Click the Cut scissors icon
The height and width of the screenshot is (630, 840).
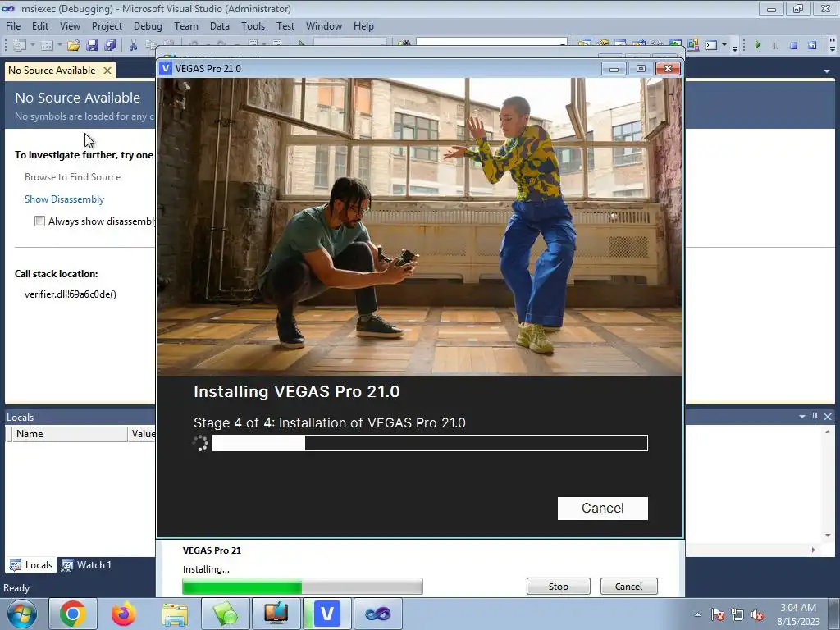133,46
